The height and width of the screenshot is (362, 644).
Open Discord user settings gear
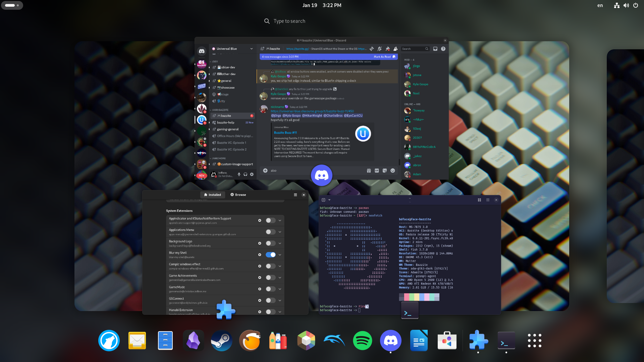252,174
